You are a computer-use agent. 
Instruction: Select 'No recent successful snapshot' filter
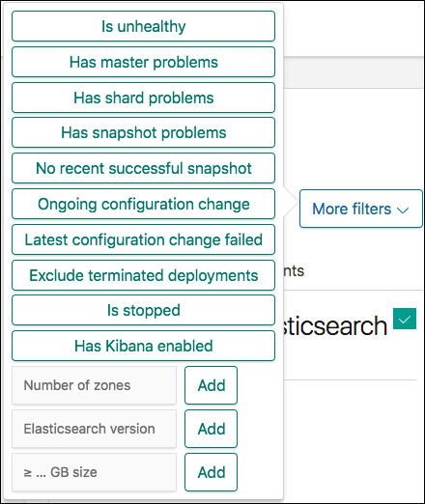pos(143,168)
